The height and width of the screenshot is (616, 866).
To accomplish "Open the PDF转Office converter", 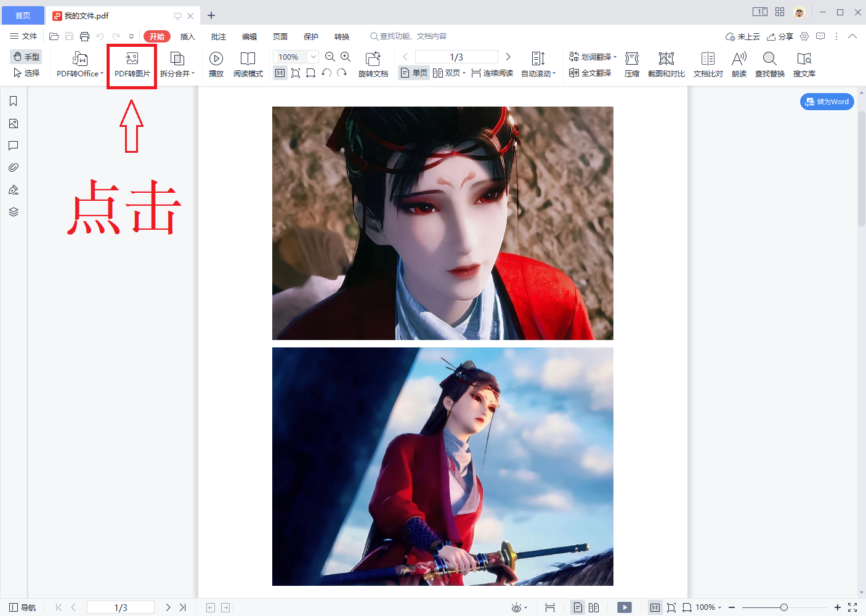I will (80, 65).
